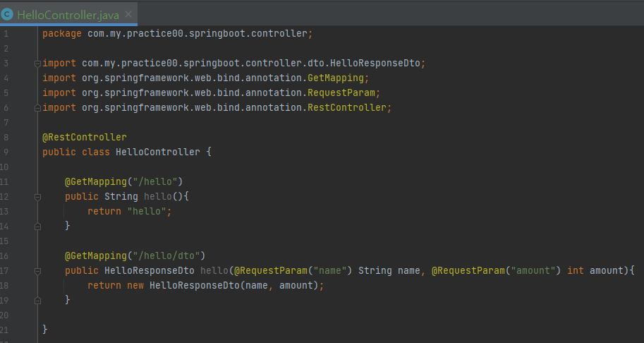Select the HelloController.java tab
The image size is (644, 343).
pos(68,15)
